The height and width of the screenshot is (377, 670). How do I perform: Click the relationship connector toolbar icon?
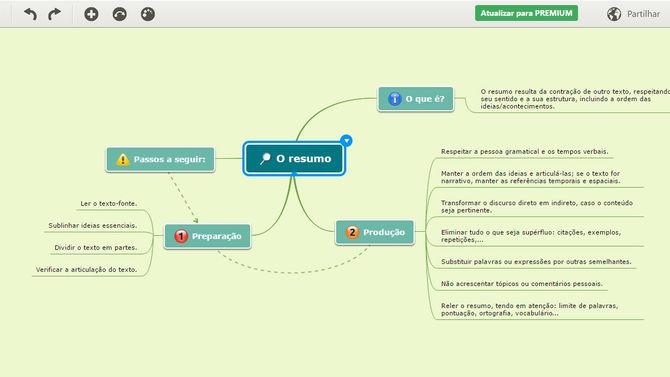(120, 14)
